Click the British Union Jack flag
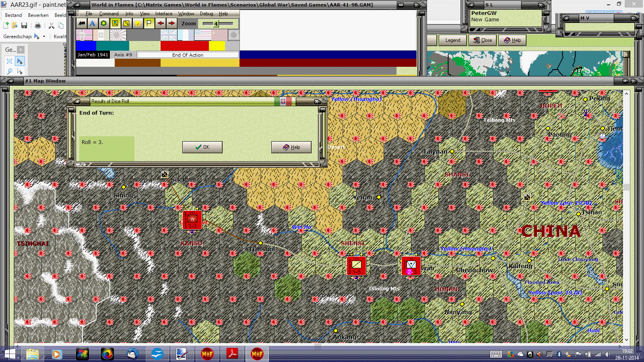The image size is (644, 362). (168, 35)
